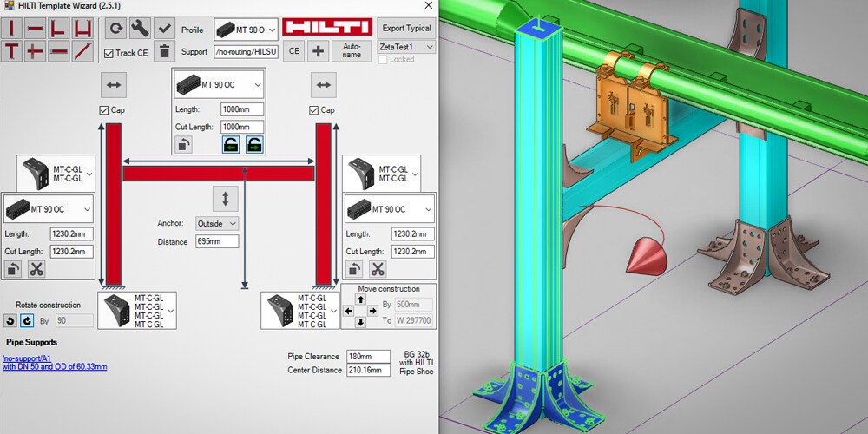Click the red horizontal beam in diagram
Screen dimensions: 868x434
point(219,174)
